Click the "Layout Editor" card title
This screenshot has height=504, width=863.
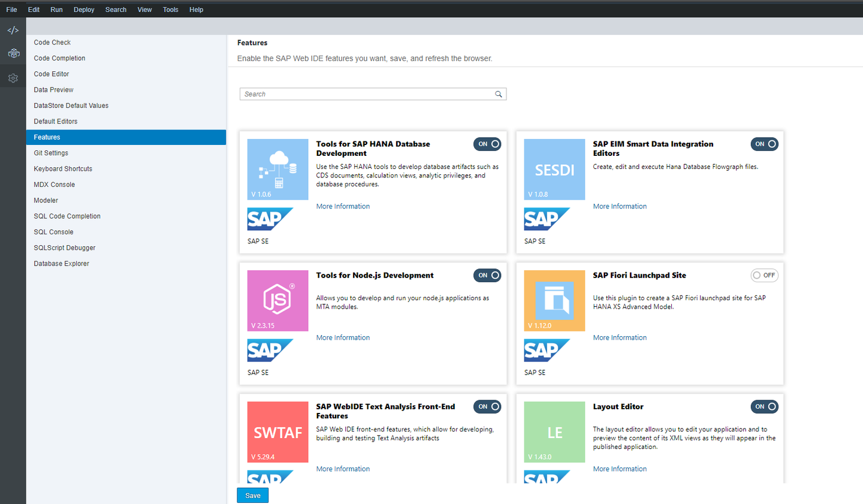tap(618, 406)
